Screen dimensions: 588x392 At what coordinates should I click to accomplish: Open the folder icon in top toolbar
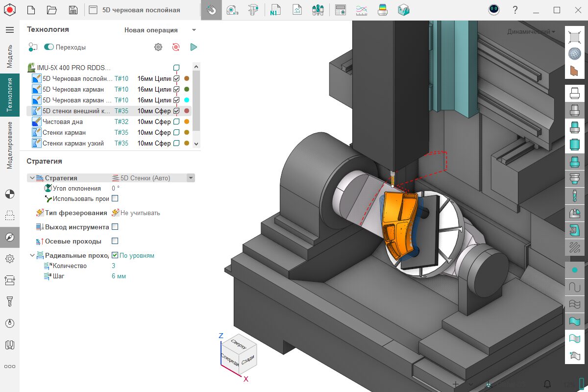click(52, 10)
